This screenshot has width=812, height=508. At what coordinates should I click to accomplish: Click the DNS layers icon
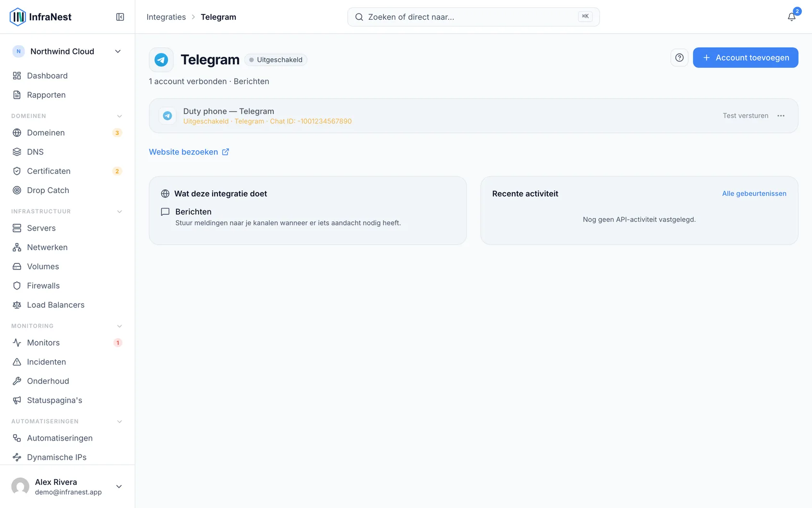point(17,152)
